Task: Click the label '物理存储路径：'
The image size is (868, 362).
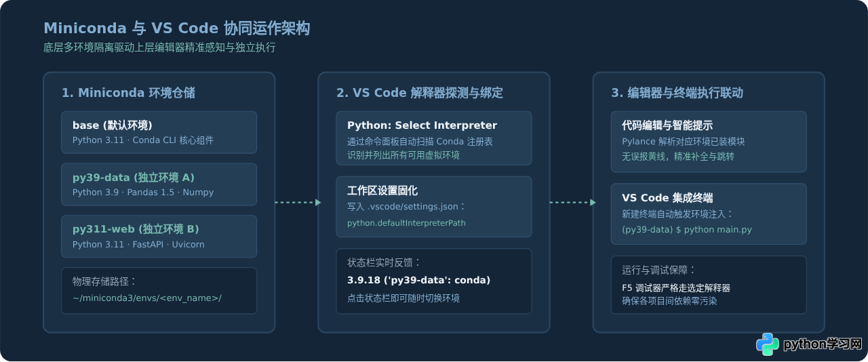Action: pos(104,281)
